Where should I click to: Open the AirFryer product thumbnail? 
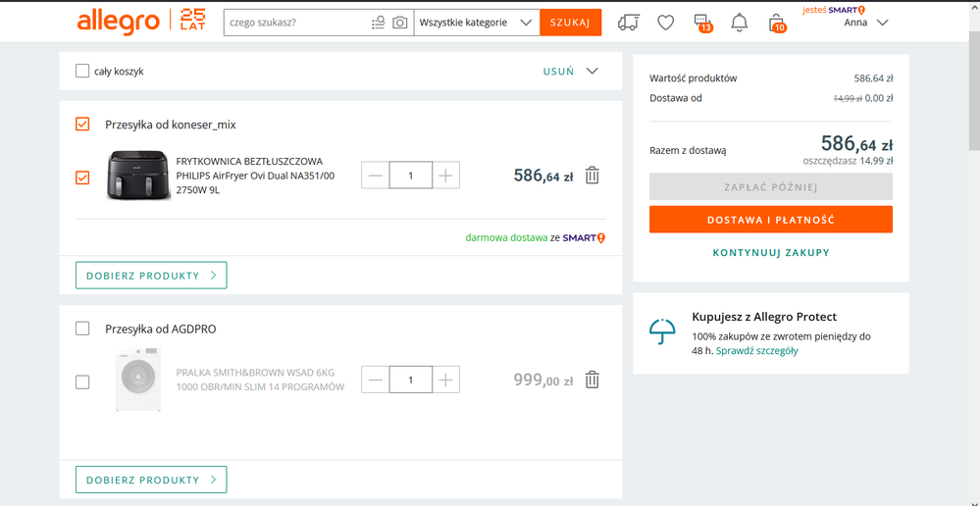(138, 176)
